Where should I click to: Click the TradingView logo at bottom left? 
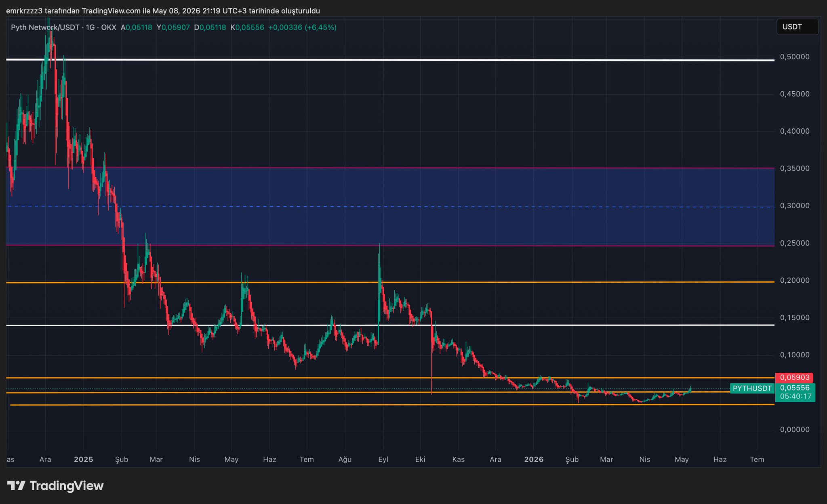pyautogui.click(x=55, y=485)
